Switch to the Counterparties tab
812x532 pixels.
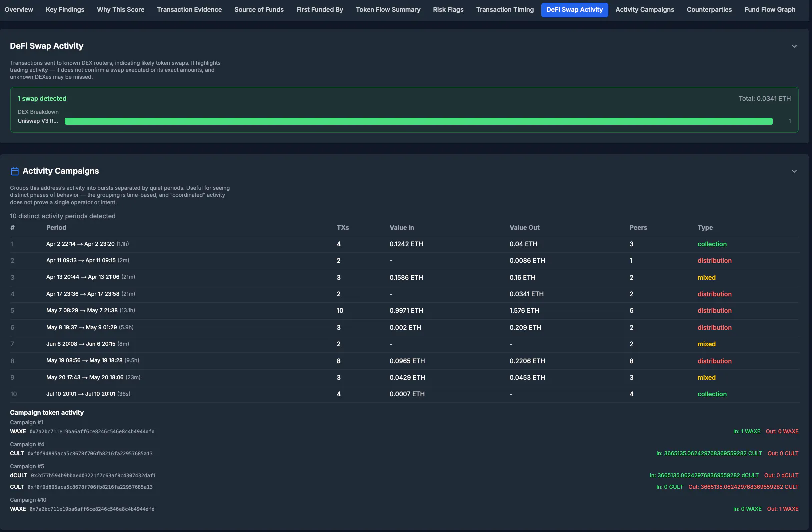coord(709,10)
